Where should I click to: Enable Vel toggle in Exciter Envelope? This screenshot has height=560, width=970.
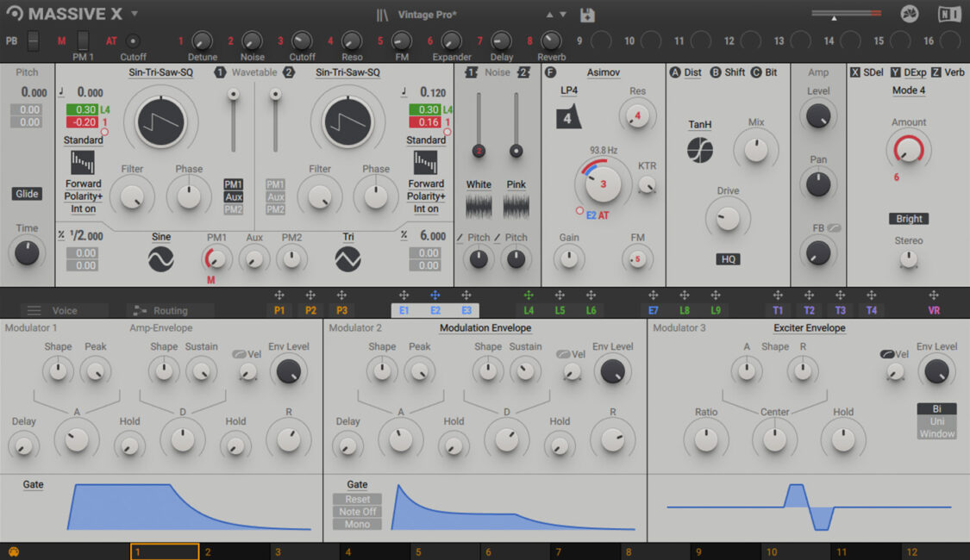pos(886,354)
